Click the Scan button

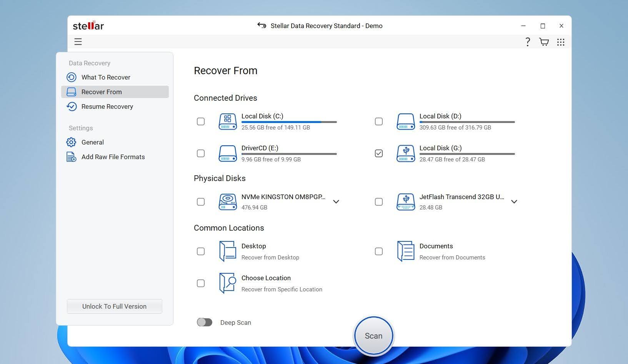(374, 336)
